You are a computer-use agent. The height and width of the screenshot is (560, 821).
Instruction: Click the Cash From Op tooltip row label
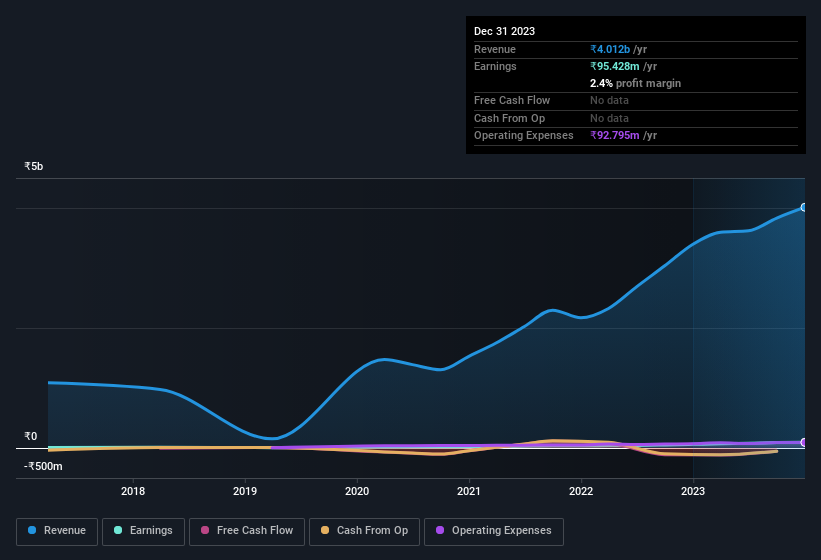pyautogui.click(x=509, y=118)
